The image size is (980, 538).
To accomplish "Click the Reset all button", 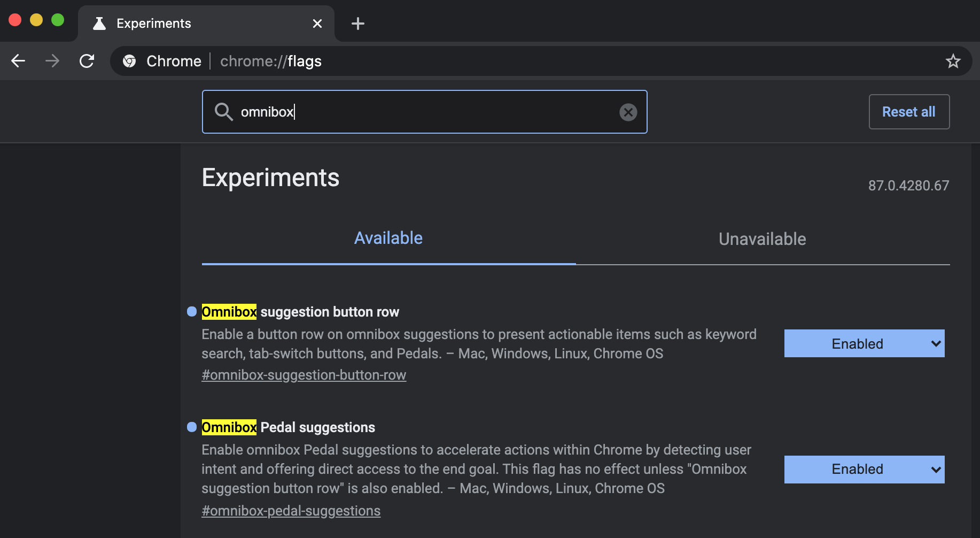I will coord(908,112).
